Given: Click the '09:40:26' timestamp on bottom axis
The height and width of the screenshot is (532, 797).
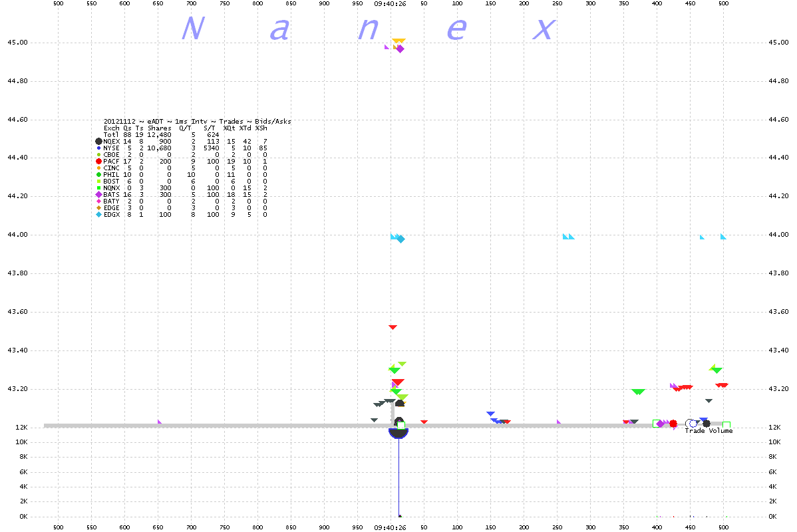Looking at the screenshot, I should 391,527.
